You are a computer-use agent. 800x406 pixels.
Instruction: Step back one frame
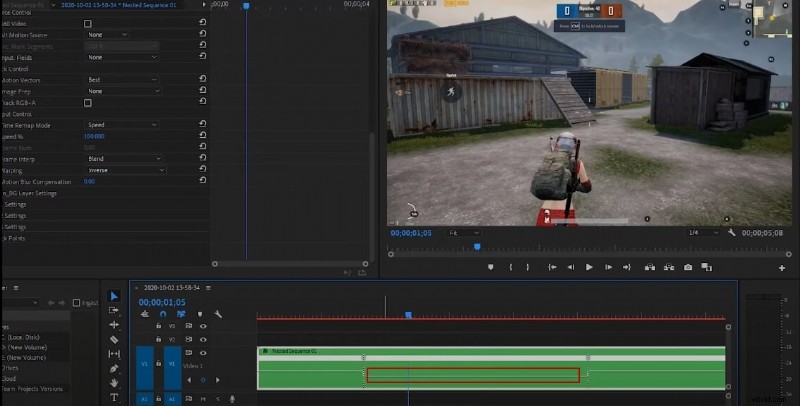click(571, 267)
